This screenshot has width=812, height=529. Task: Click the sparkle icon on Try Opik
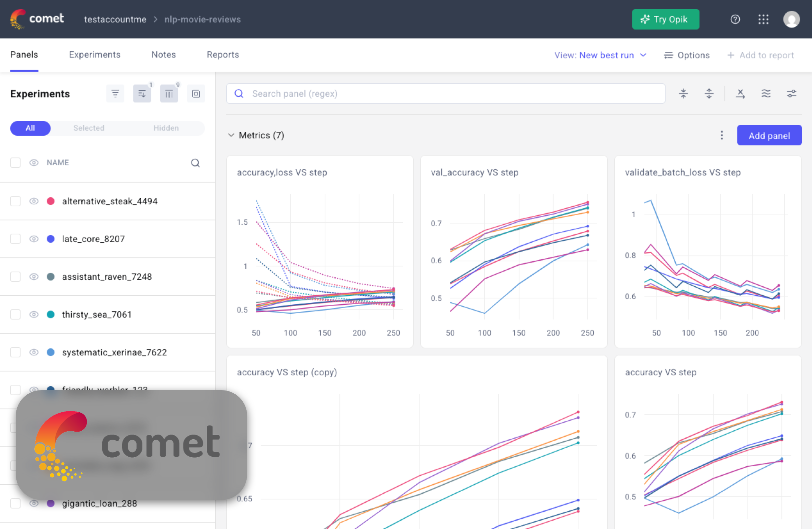(x=645, y=19)
